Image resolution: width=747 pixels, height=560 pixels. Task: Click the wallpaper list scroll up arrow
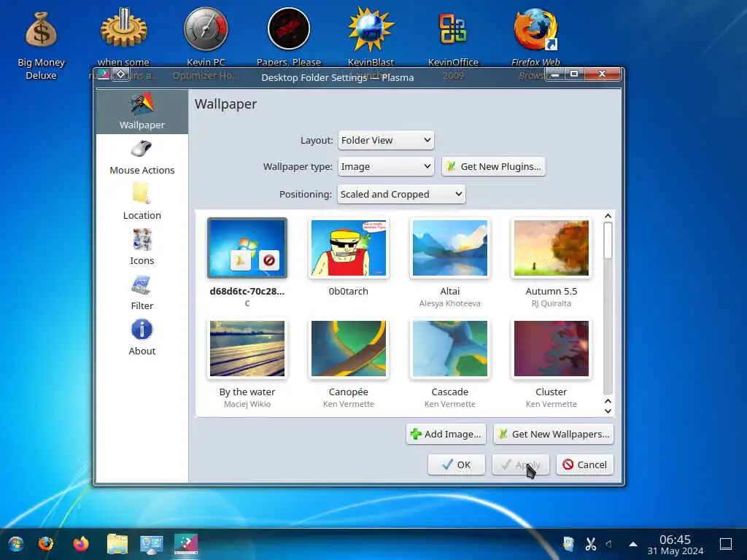(608, 216)
